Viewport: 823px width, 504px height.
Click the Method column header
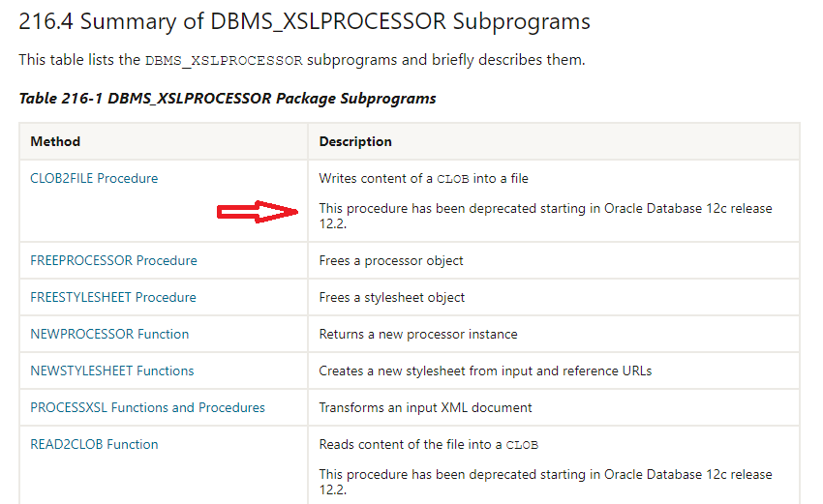(x=55, y=141)
